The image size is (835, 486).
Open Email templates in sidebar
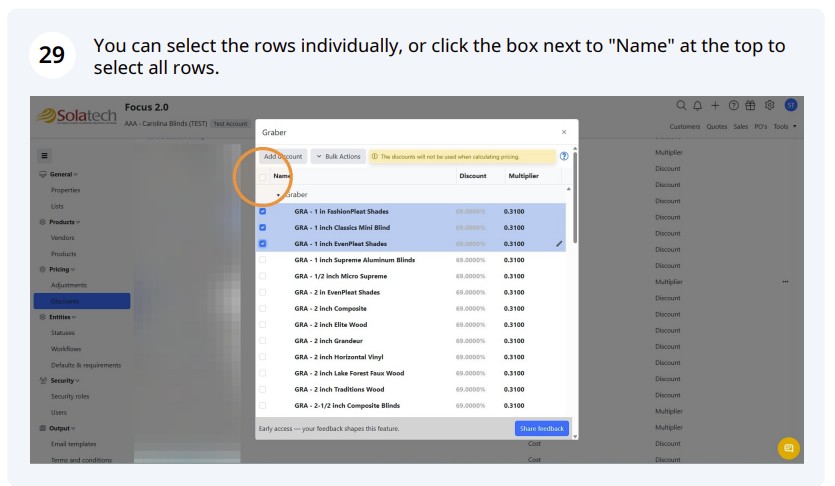(x=73, y=444)
